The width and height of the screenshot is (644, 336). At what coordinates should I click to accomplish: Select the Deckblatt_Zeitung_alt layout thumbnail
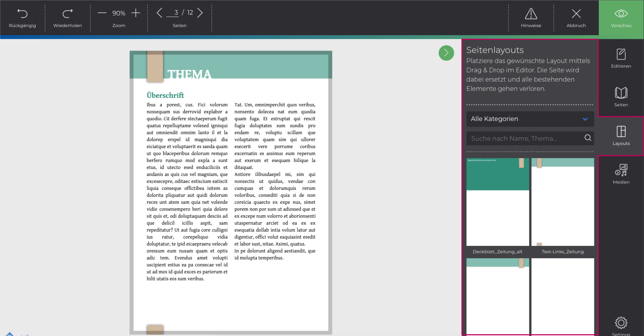pos(498,202)
